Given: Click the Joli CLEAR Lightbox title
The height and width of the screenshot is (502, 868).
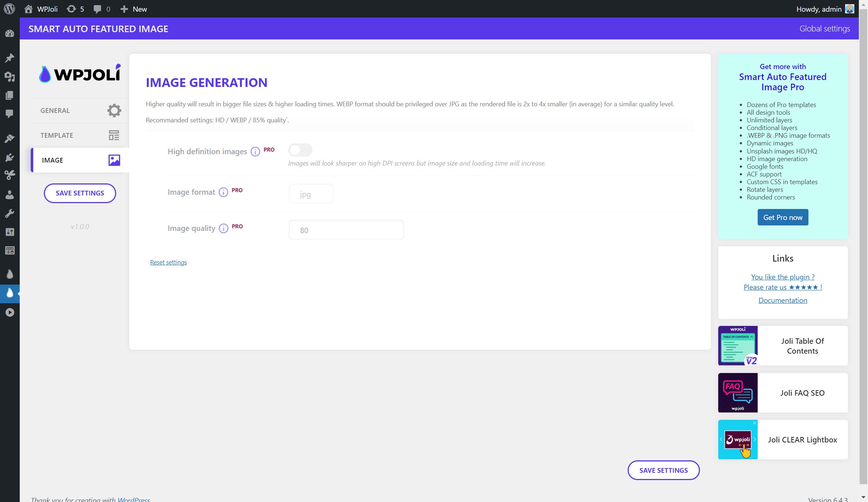Looking at the screenshot, I should coord(803,440).
